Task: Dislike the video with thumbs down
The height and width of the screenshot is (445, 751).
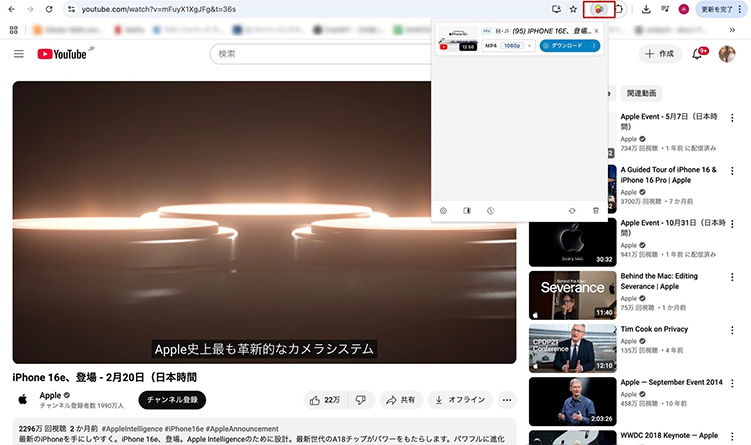Action: click(361, 400)
